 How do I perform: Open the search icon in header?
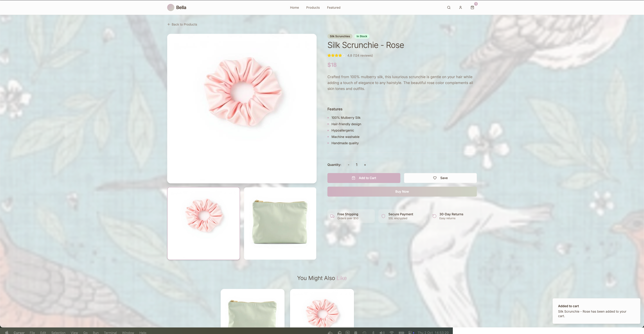[449, 8]
